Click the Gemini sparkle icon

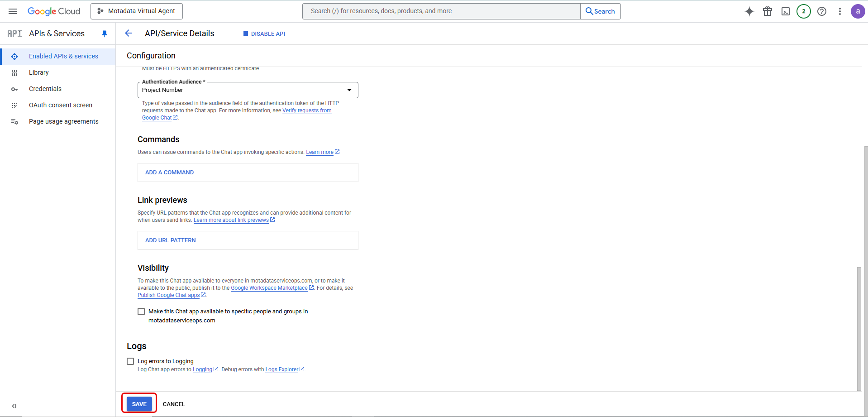tap(749, 11)
